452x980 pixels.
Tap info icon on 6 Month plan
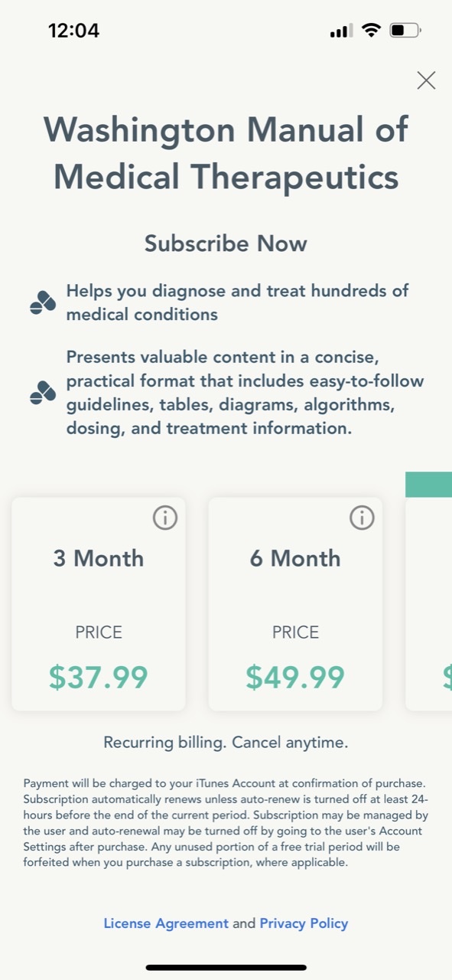pyautogui.click(x=362, y=518)
